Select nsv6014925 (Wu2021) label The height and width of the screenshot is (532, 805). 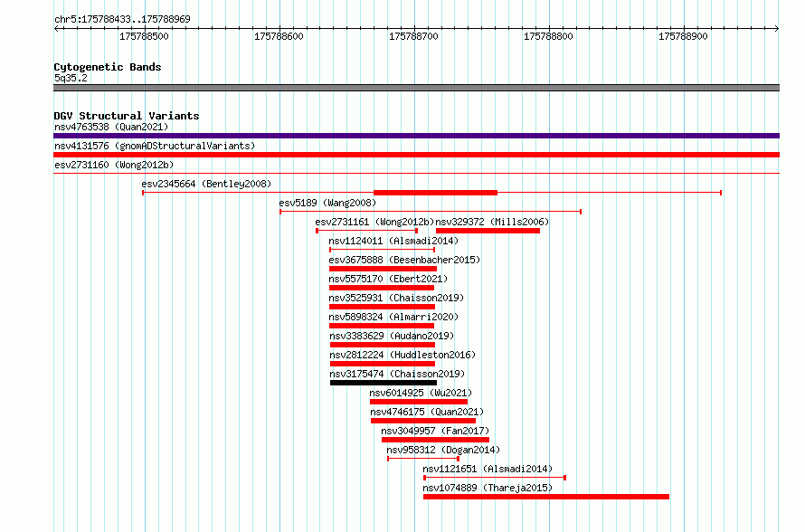pyautogui.click(x=421, y=393)
